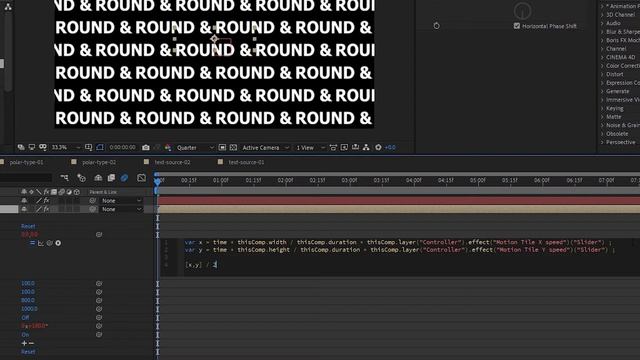The width and height of the screenshot is (640, 360).
Task: Click the On value in the property list
Action: (x=25, y=335)
